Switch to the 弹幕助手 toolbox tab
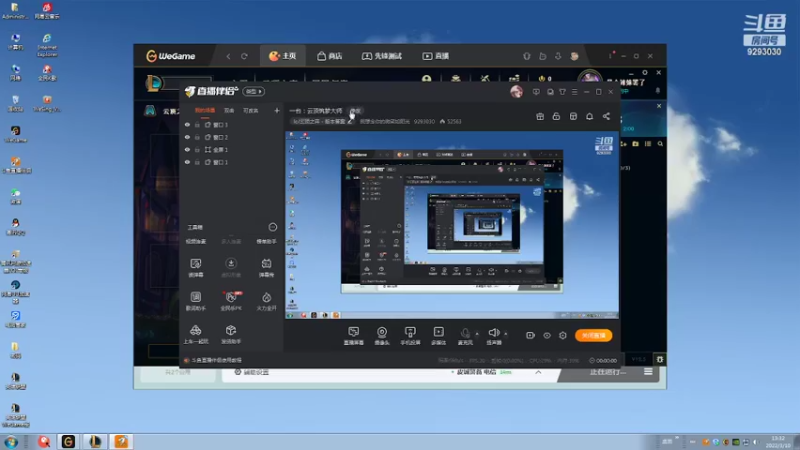Screen dimensions: 800x450 (x=266, y=241)
